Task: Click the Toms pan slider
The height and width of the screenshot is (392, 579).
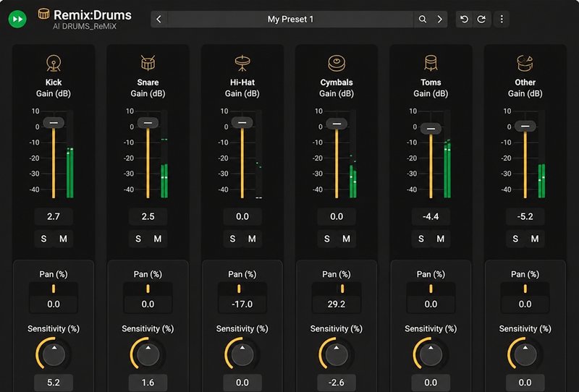Action: pos(431,289)
